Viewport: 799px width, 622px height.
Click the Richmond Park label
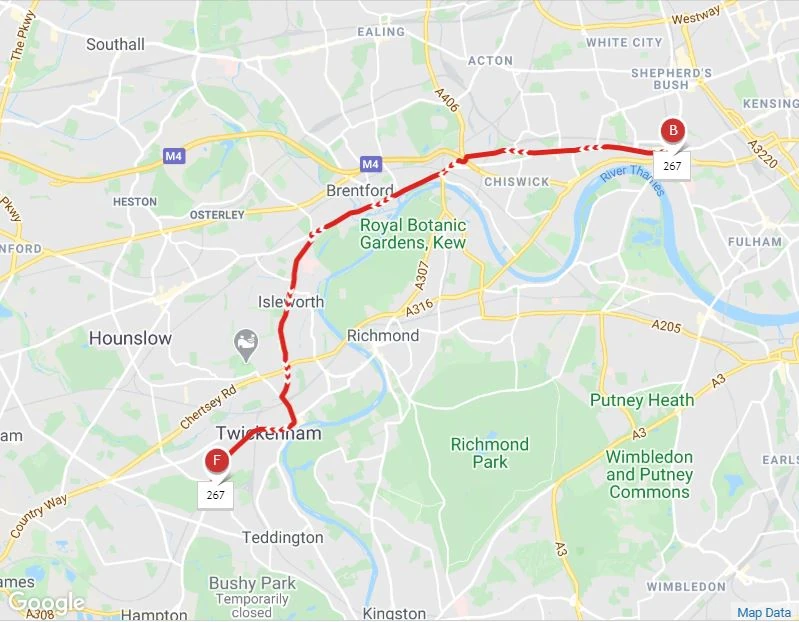[x=490, y=453]
